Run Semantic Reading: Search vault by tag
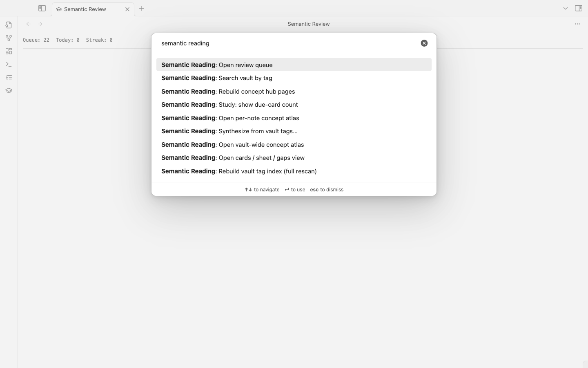 click(294, 78)
